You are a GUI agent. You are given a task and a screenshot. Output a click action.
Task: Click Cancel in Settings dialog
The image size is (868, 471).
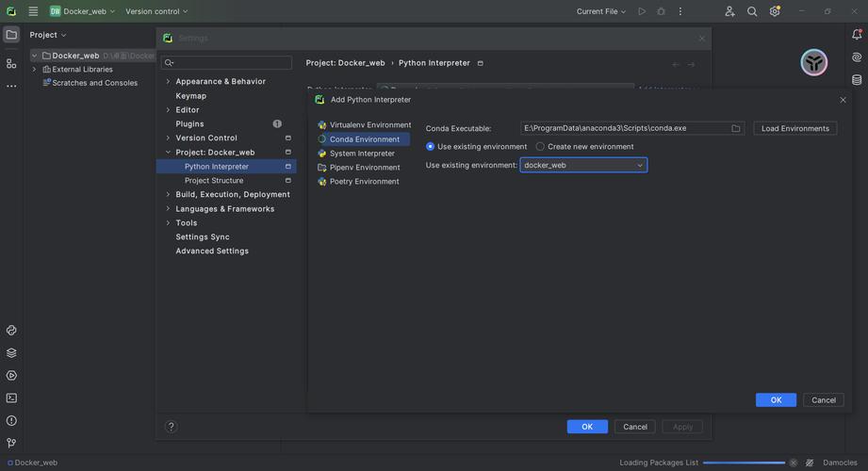click(634, 427)
